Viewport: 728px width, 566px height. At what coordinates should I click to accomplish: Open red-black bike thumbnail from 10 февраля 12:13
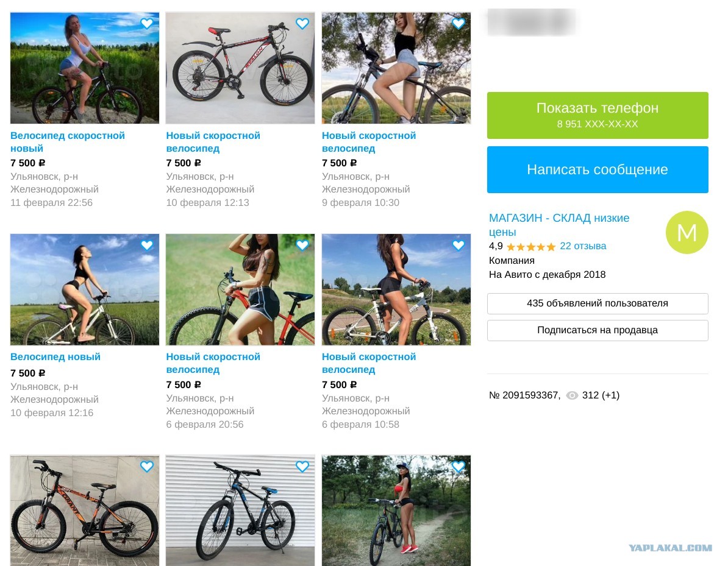240,68
